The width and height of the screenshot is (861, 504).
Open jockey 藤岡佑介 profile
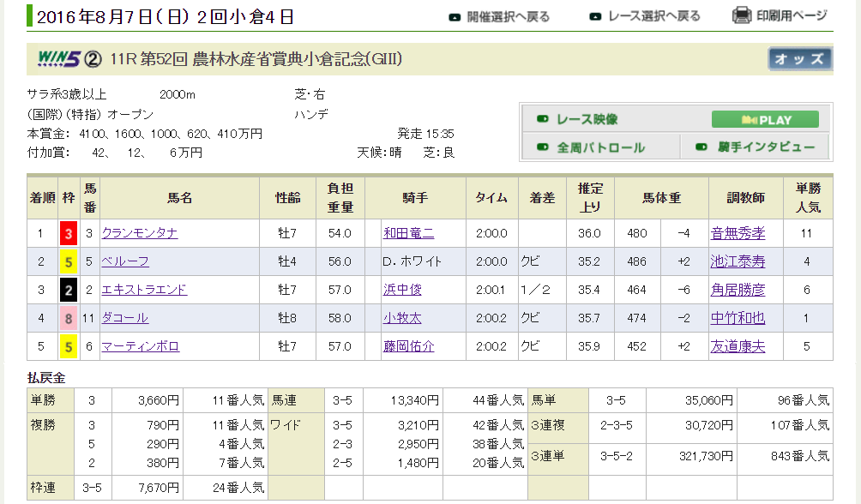[x=408, y=347]
